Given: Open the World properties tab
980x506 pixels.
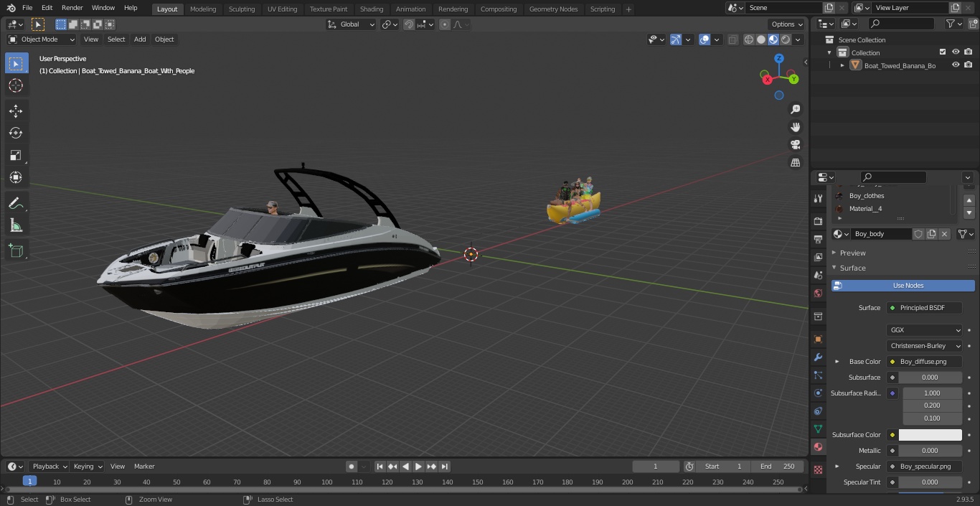Looking at the screenshot, I should pos(818,293).
